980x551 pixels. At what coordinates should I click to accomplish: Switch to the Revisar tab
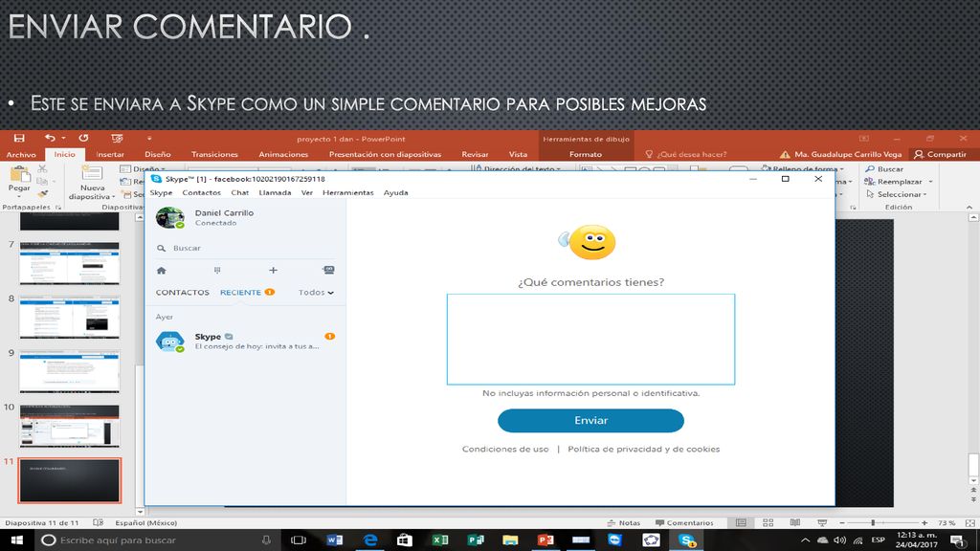[475, 154]
